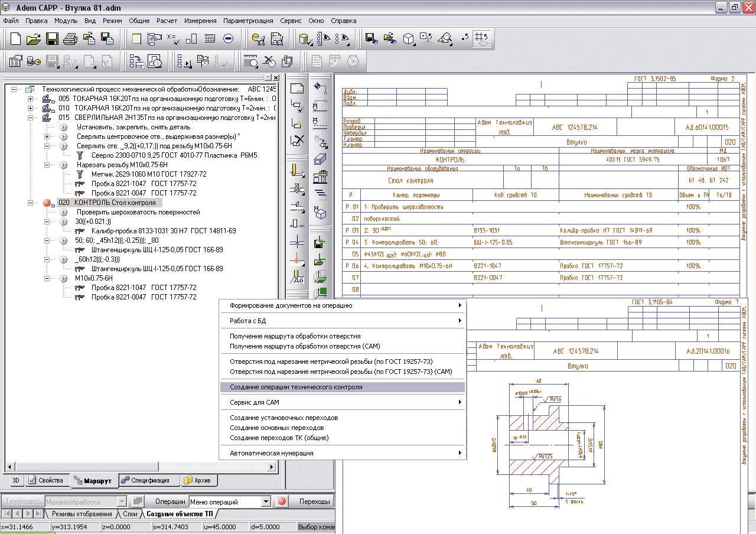Click the Print icon in top toolbar

pos(70,39)
